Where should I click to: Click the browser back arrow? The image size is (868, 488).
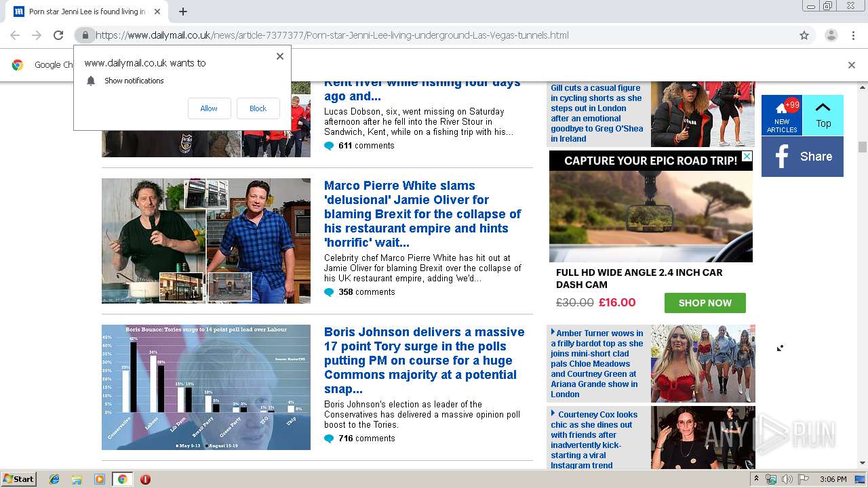coord(15,35)
